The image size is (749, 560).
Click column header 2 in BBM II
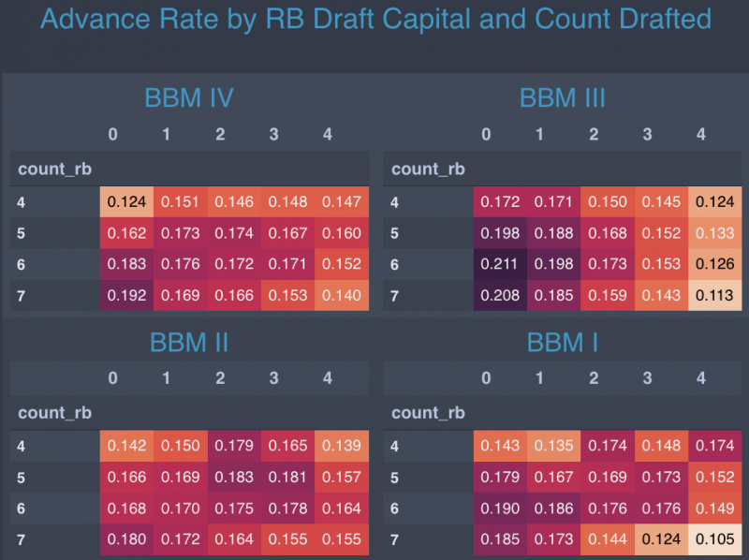pos(220,378)
